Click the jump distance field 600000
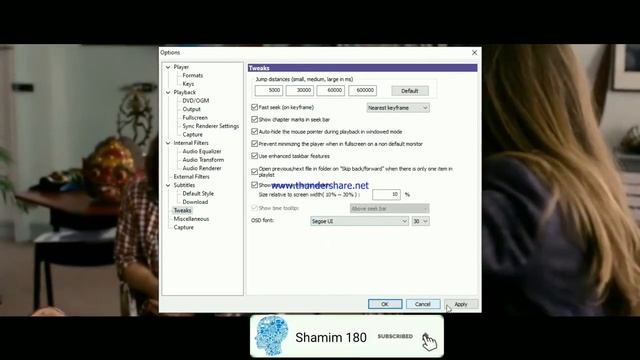Screen dimensions: 640x360 point(362,91)
